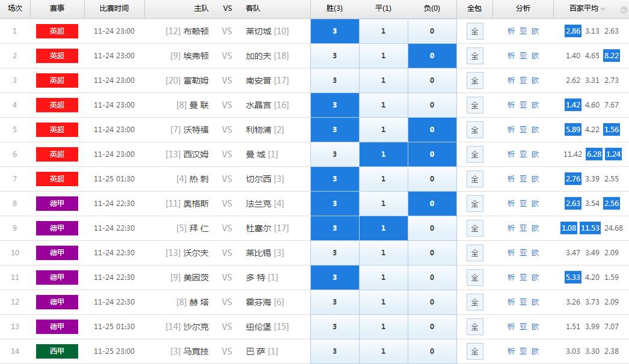Open the 百家平均 dropdown in header

coord(588,8)
